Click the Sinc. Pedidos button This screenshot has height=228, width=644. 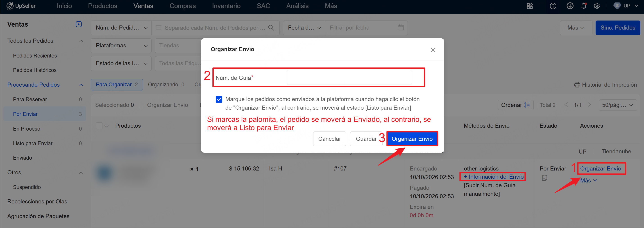tap(617, 28)
